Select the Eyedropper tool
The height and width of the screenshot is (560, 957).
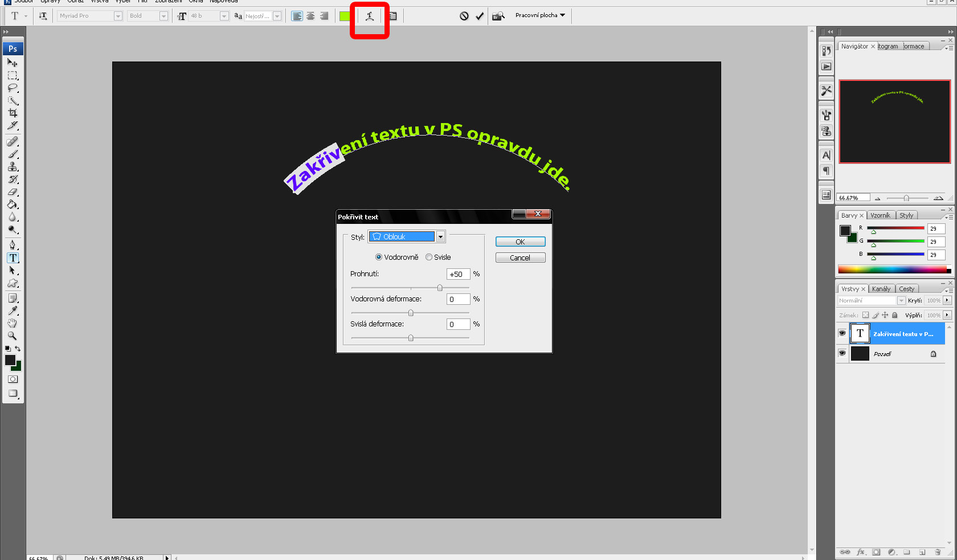click(x=13, y=310)
